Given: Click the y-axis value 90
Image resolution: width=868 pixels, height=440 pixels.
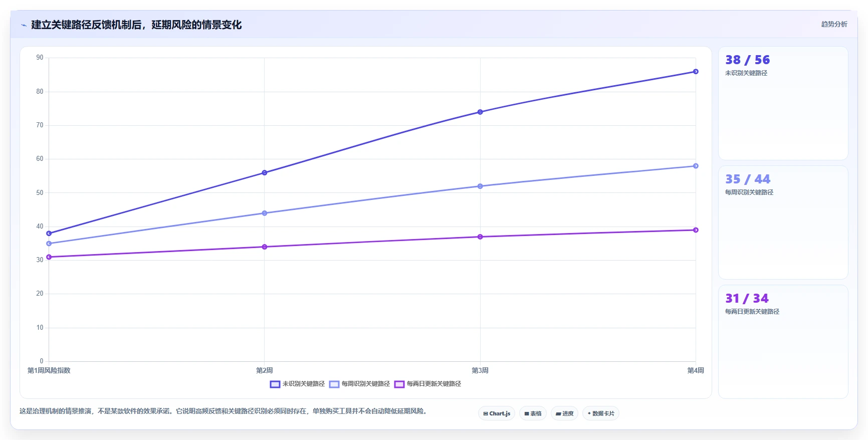Looking at the screenshot, I should pos(40,58).
